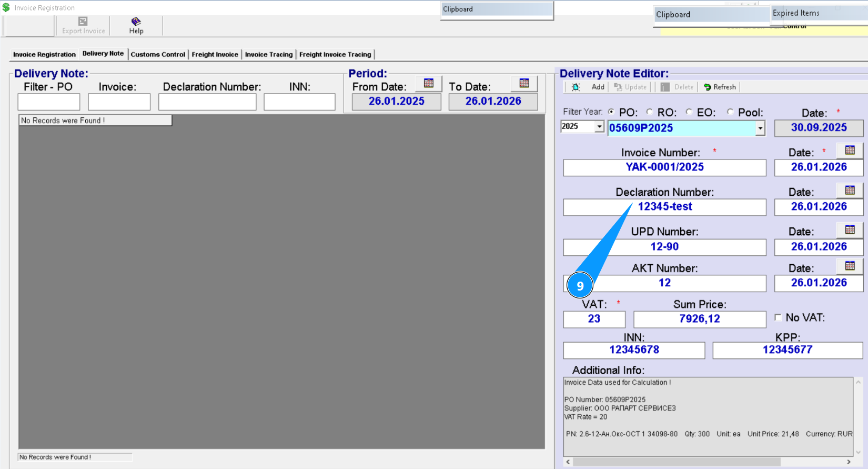
Task: Click Sum Price field 7926,12
Action: [700, 319]
